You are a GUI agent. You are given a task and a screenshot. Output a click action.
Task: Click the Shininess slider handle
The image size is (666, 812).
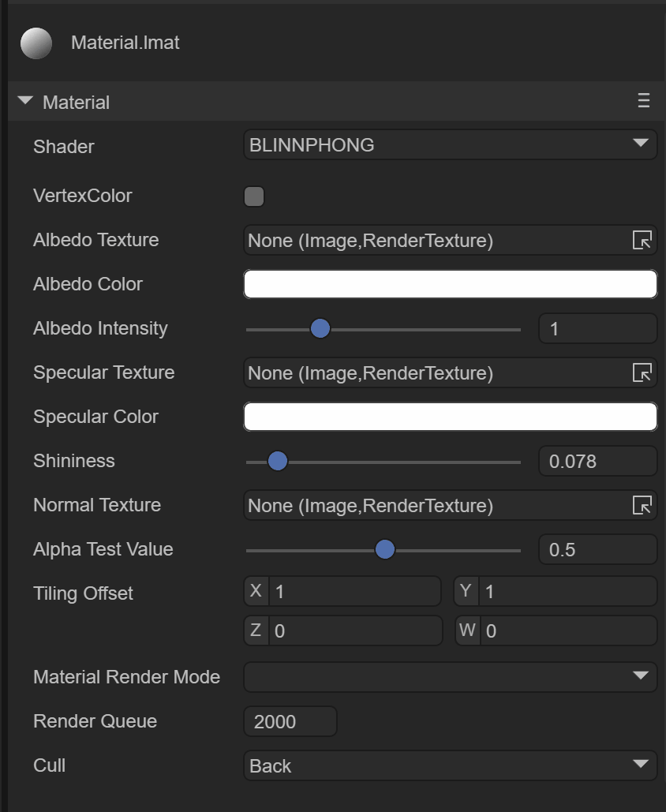[x=277, y=462]
